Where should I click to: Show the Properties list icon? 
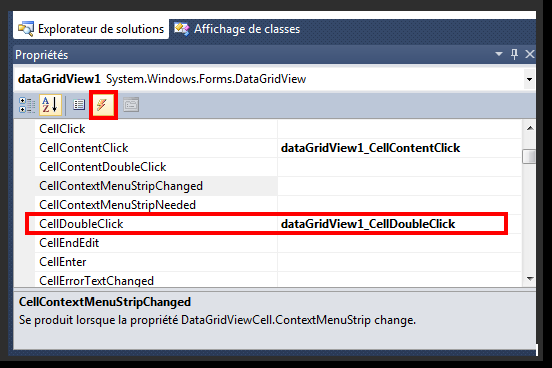tap(79, 105)
